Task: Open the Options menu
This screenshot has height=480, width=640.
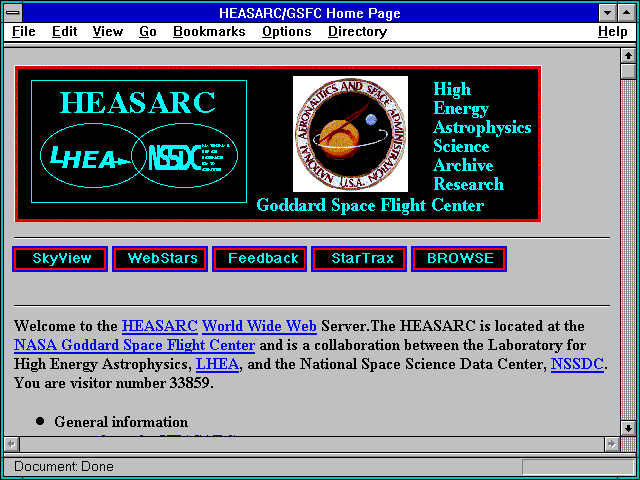Action: [287, 32]
